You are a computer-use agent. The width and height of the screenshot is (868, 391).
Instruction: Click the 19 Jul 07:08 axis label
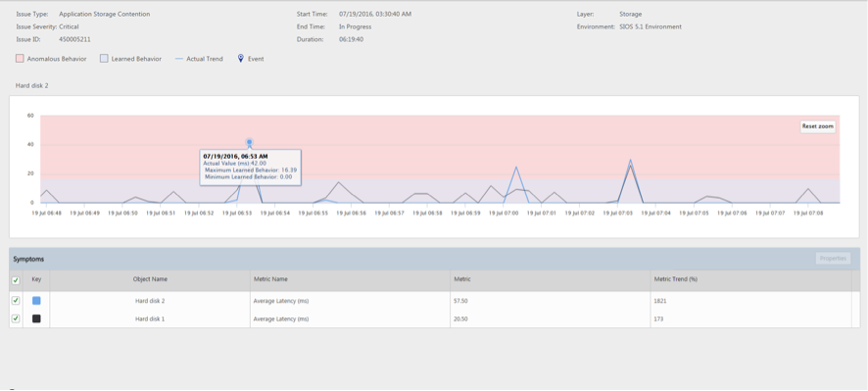807,213
